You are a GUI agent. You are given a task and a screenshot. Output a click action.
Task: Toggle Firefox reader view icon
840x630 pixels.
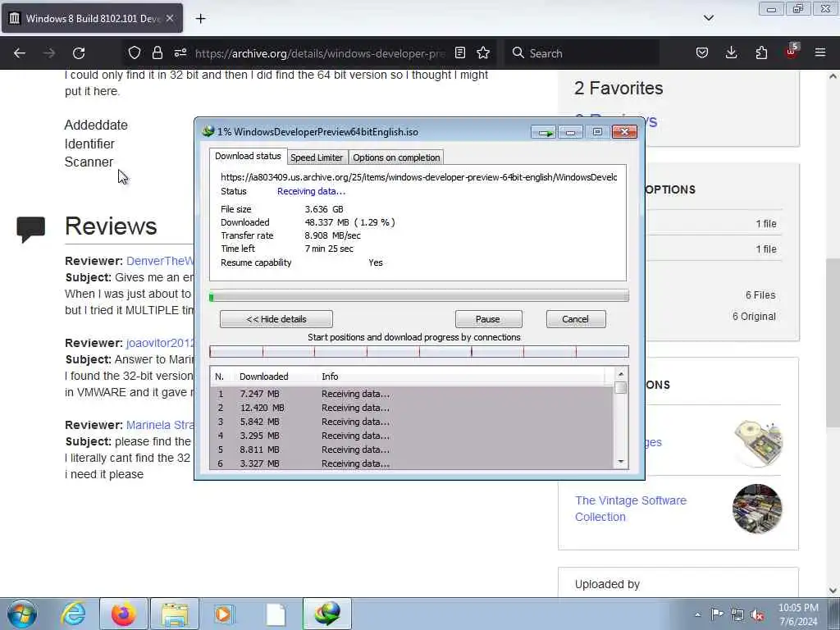click(x=460, y=52)
